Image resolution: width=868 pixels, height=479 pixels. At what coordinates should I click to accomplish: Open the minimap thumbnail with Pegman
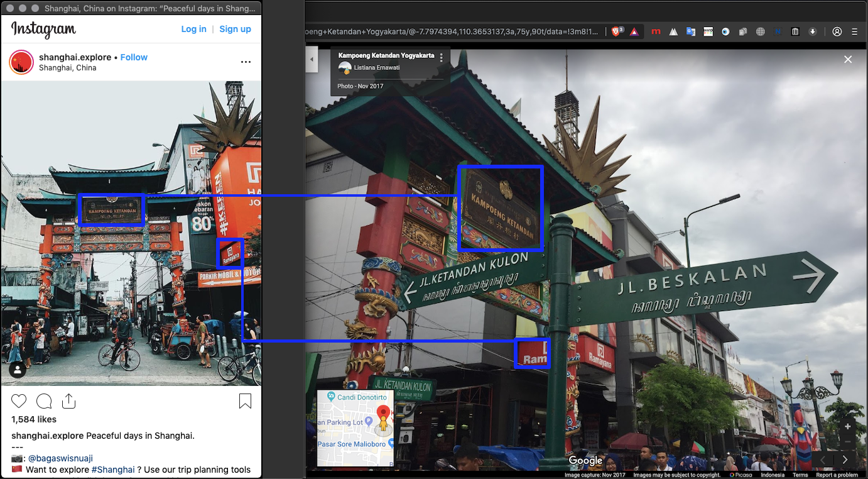(x=355, y=428)
